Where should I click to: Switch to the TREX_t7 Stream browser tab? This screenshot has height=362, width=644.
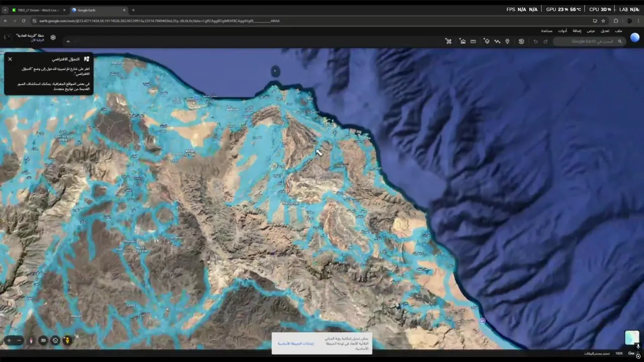tap(38, 10)
